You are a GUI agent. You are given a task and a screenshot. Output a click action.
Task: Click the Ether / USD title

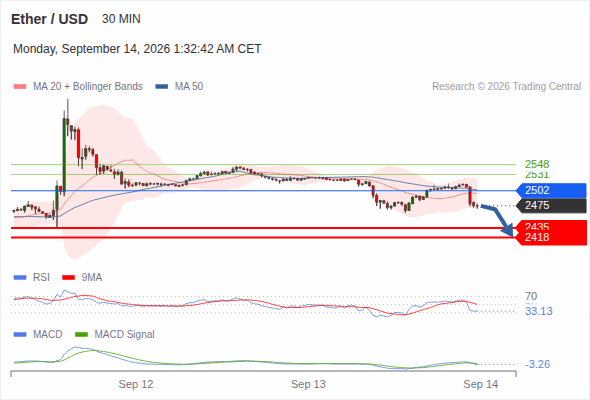(49, 19)
